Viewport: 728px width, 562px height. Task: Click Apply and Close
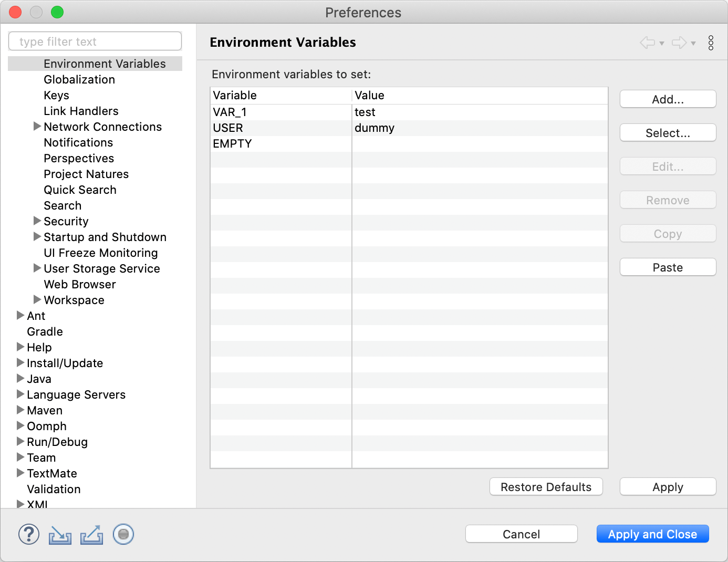(x=652, y=534)
